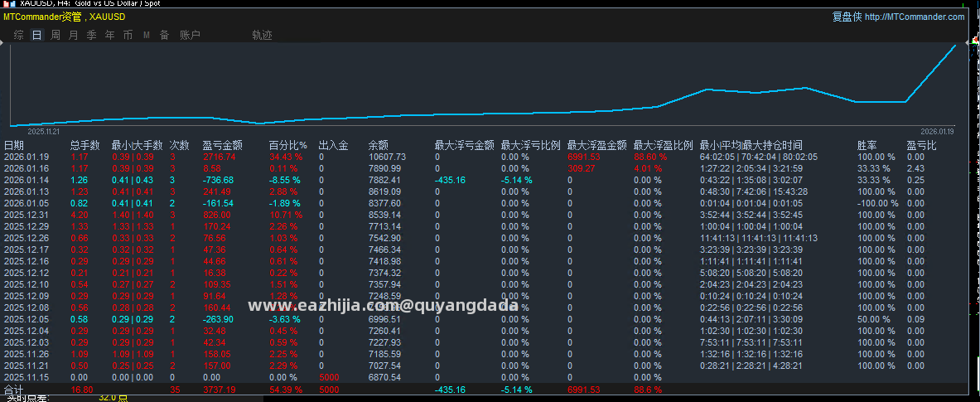Click the 309.27 floating profit value
This screenshot has height=402, width=980.
click(x=582, y=169)
